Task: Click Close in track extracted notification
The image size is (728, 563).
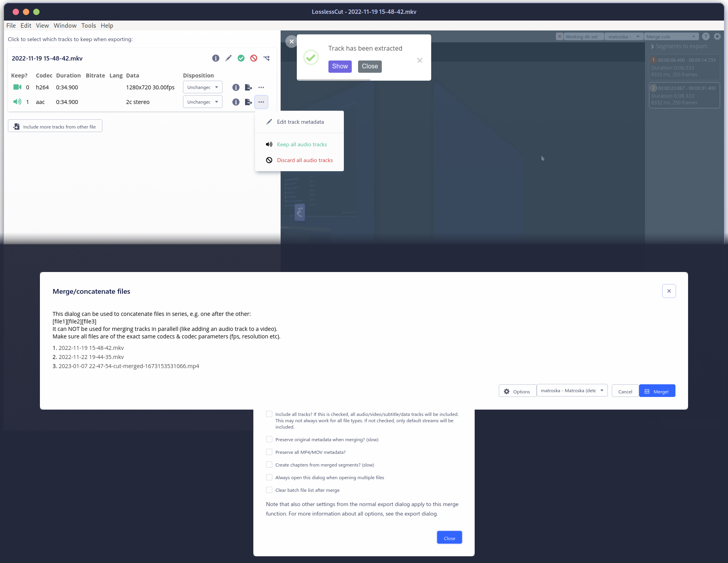Action: coord(370,66)
